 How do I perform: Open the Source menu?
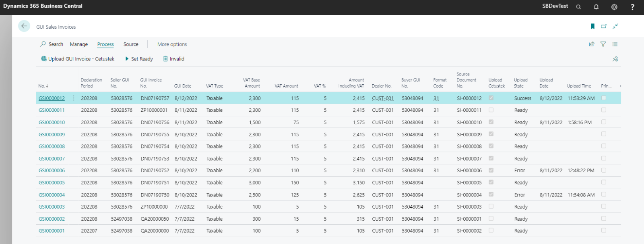click(x=131, y=44)
